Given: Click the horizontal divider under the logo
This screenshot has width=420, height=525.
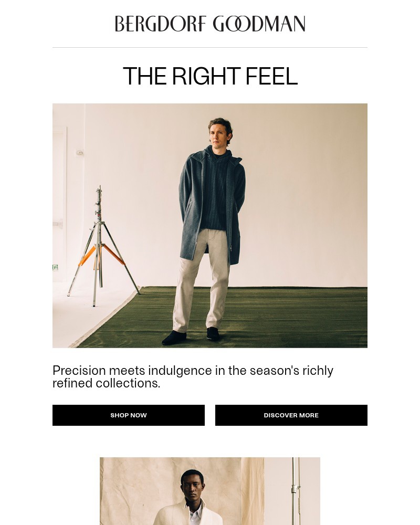Looking at the screenshot, I should point(210,48).
